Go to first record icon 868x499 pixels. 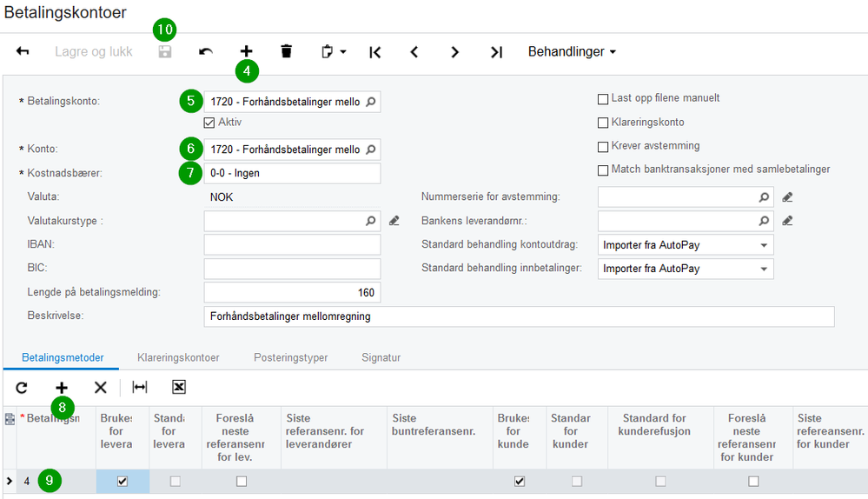click(374, 52)
